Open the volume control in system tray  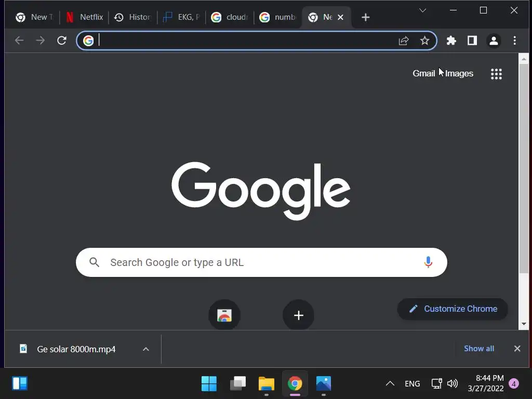pyautogui.click(x=453, y=384)
